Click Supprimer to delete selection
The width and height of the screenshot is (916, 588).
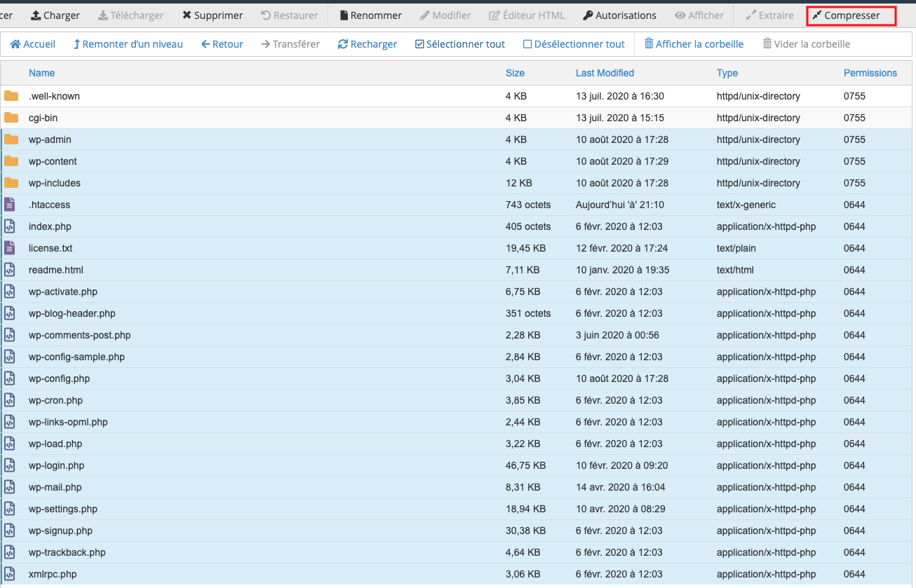[213, 15]
